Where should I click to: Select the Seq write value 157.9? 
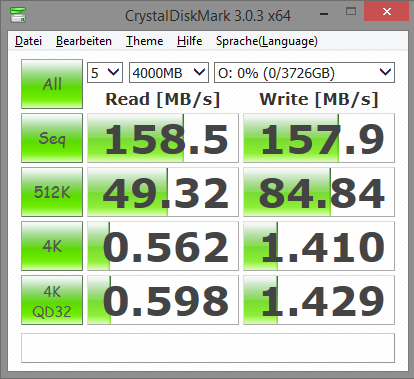(319, 138)
